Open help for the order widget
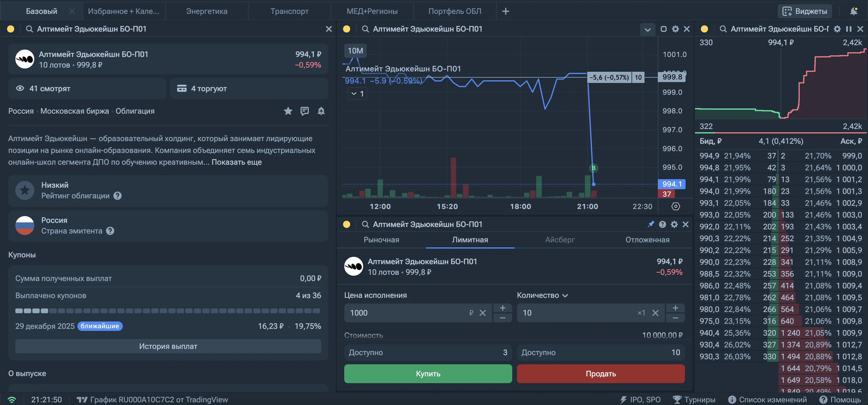The width and height of the screenshot is (868, 405). coord(662,224)
